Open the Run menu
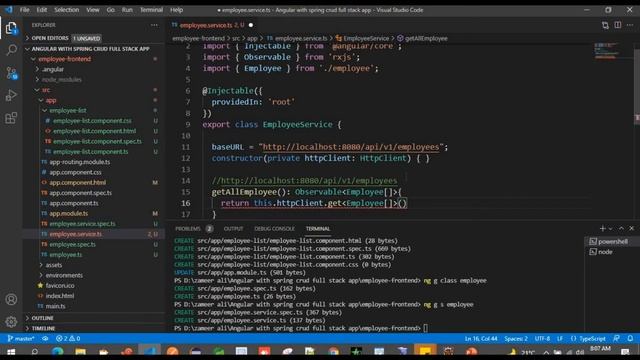The width and height of the screenshot is (640, 360). tap(127, 10)
